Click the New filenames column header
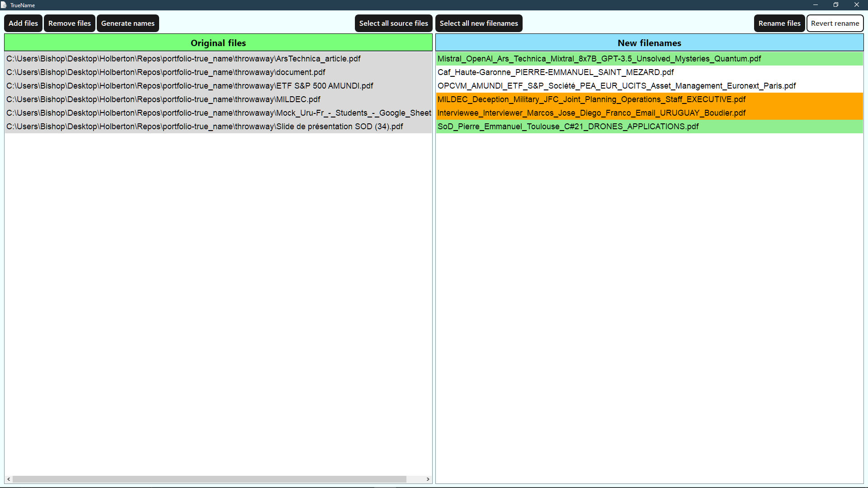 coord(650,43)
